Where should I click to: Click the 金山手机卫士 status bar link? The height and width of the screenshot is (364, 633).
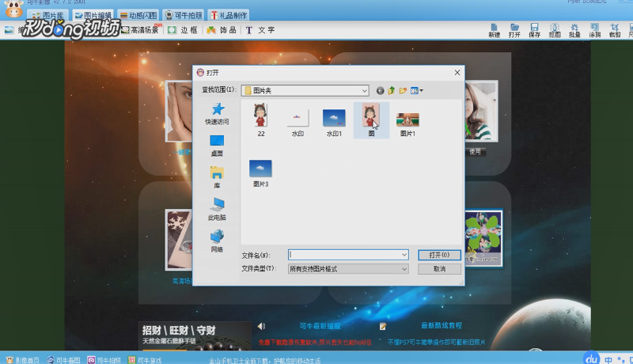click(265, 360)
